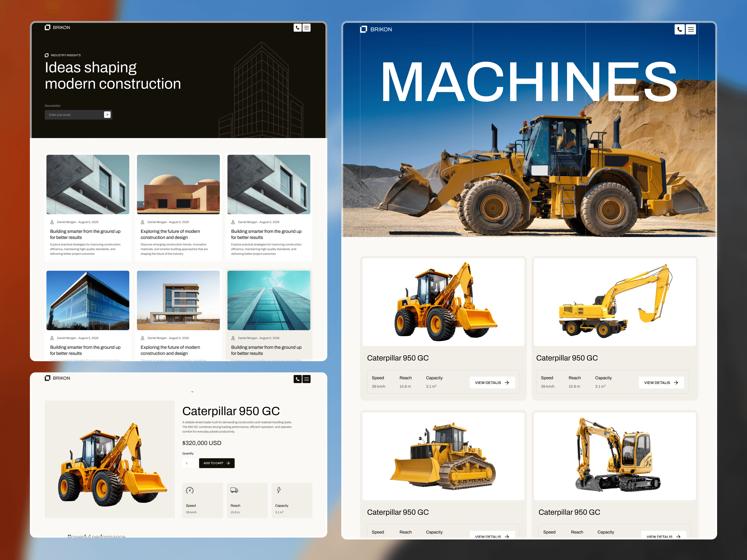747x560 pixels.
Task: Click the 'INDUSTRY INSIGHTS' label
Action: pos(66,55)
